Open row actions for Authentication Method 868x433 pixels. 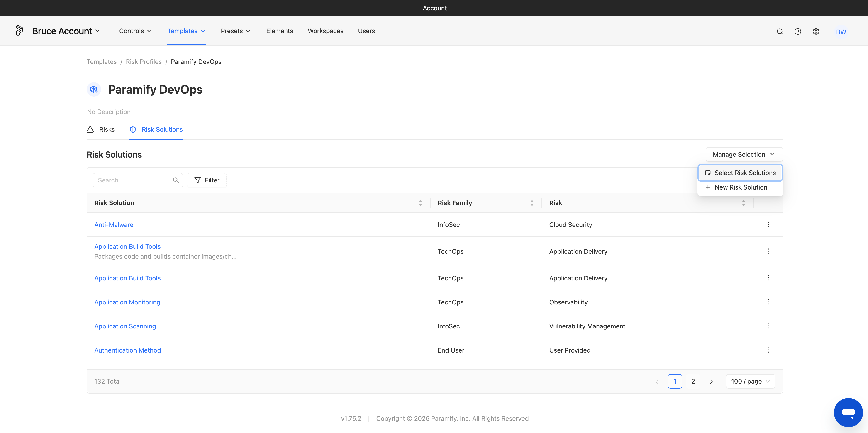(768, 350)
